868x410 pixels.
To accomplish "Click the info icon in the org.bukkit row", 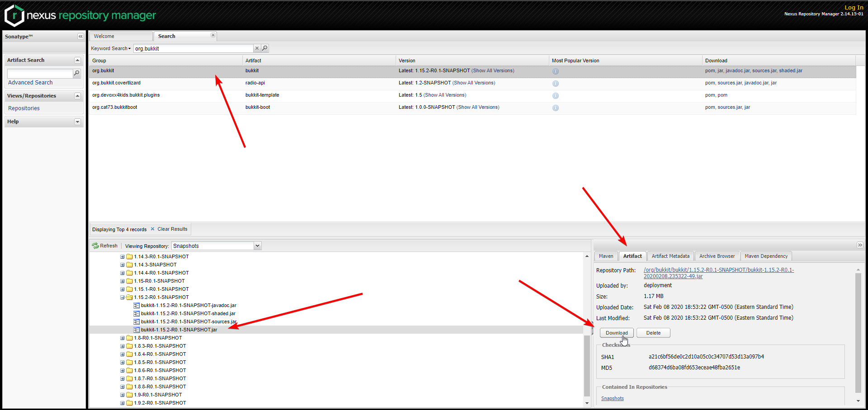I will 556,71.
